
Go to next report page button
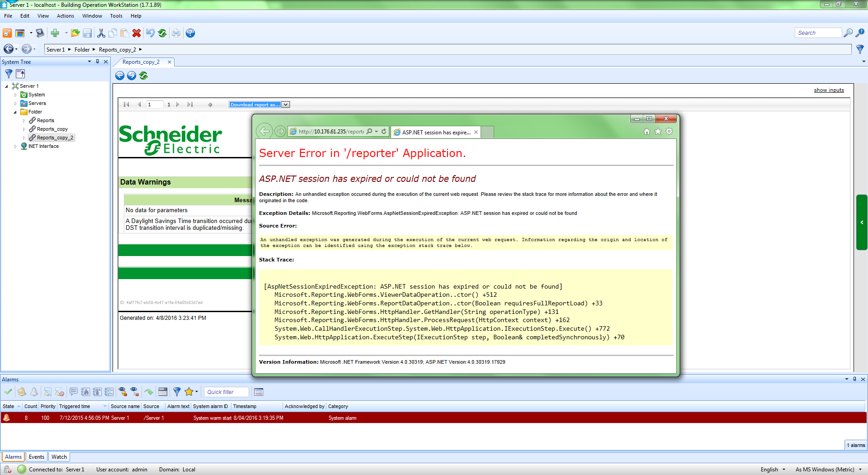[x=178, y=104]
